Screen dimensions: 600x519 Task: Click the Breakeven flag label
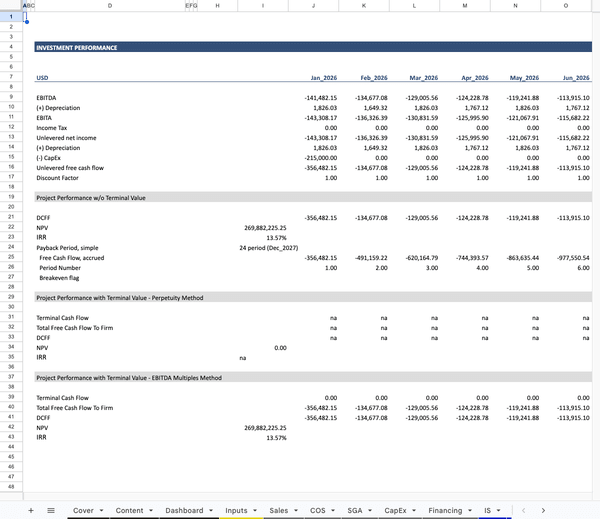(59, 278)
